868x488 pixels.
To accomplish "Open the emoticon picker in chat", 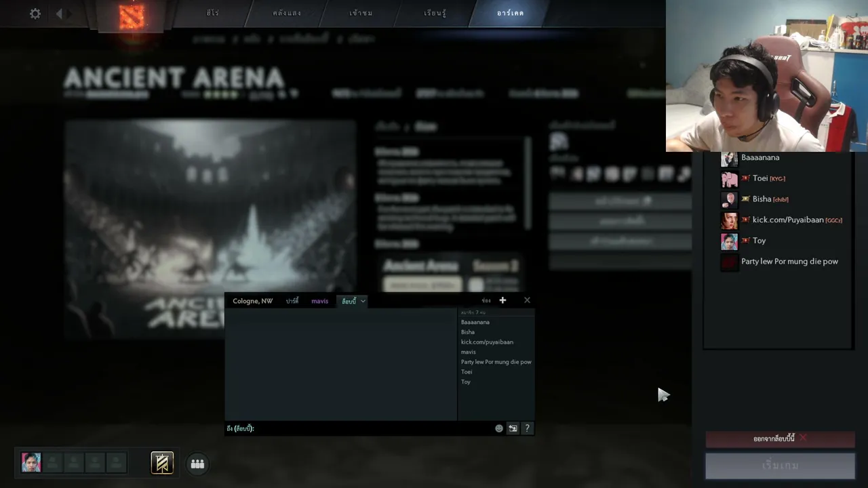I will coord(499,428).
